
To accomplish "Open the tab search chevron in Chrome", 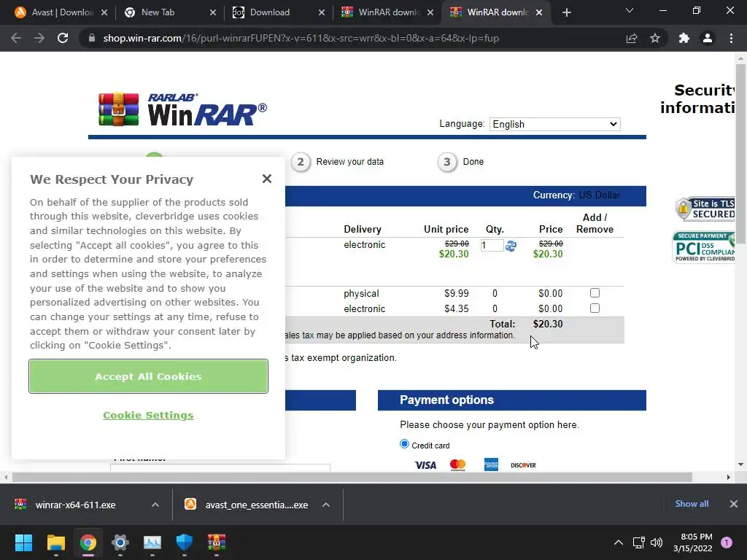I will click(630, 10).
